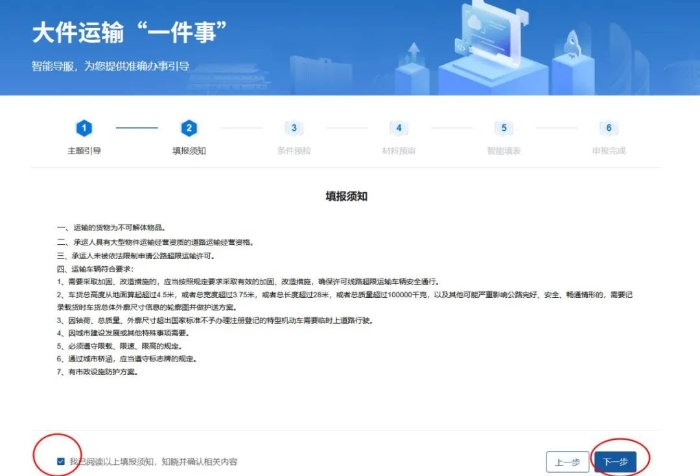Click the line 四、运输车辆符合要求
700x476 pixels.
pos(95,269)
